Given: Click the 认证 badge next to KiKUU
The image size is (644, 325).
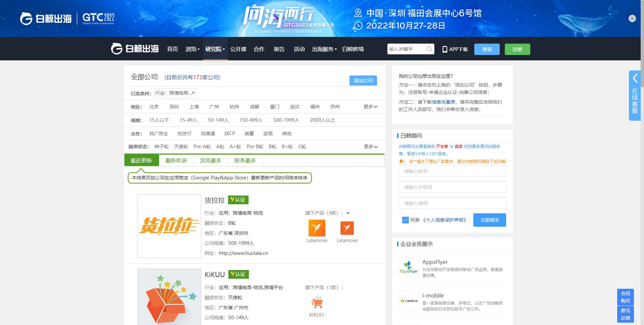Looking at the screenshot, I should pyautogui.click(x=238, y=274).
